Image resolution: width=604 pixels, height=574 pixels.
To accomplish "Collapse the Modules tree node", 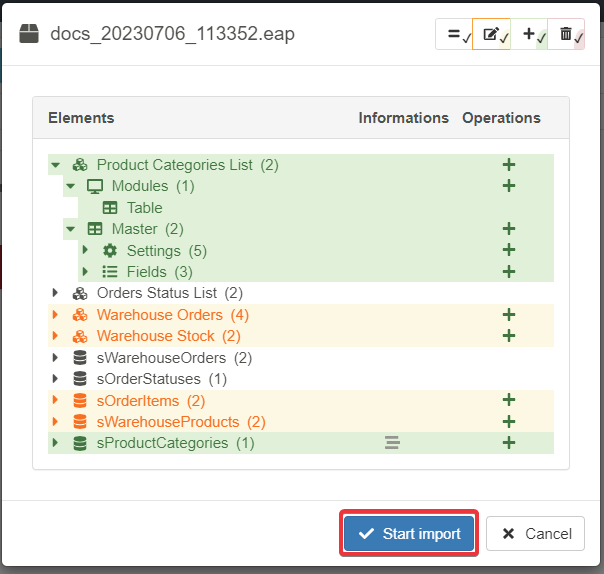I will [x=70, y=186].
